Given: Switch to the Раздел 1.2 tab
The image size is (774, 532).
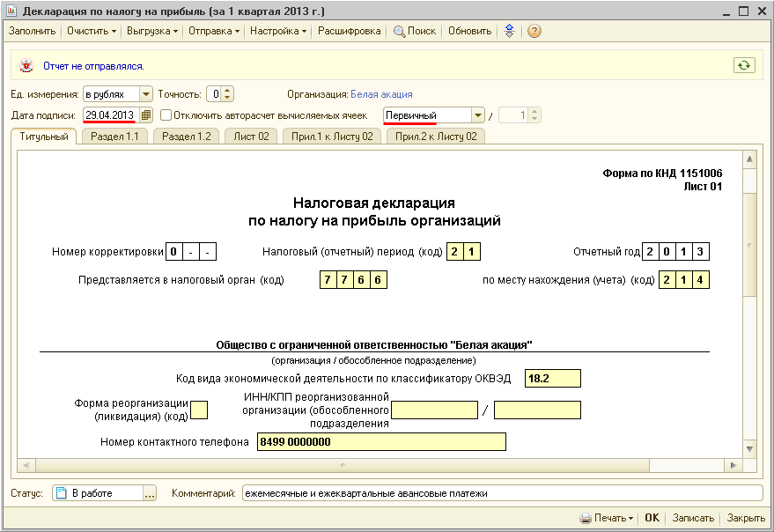Looking at the screenshot, I should pyautogui.click(x=187, y=137).
